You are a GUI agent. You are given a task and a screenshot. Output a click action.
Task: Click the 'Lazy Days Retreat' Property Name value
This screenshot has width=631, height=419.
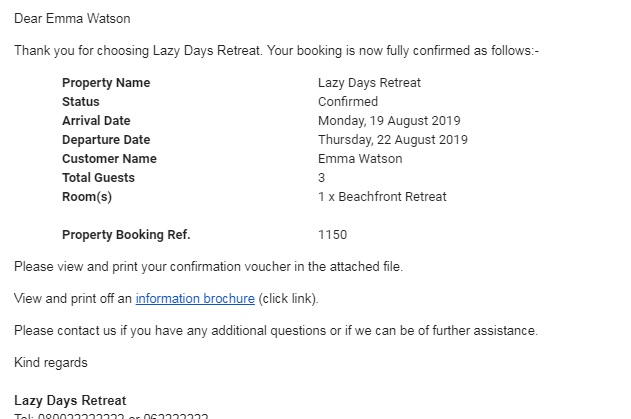click(x=369, y=83)
